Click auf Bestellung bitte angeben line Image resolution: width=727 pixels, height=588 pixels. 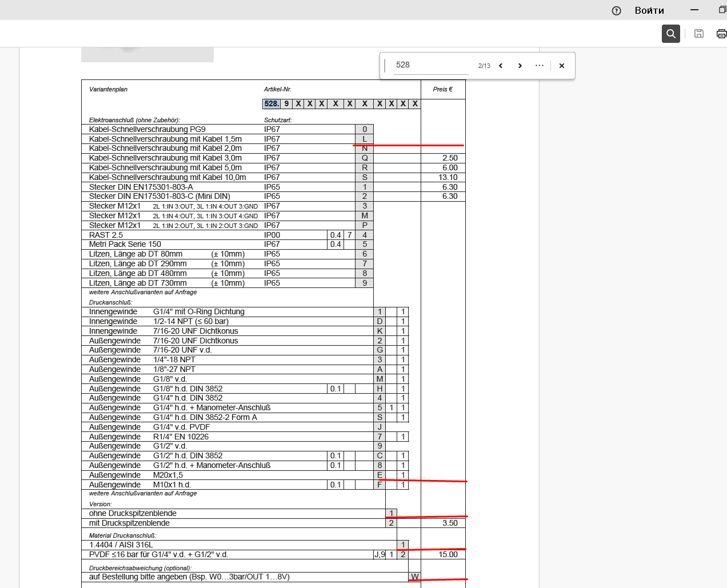[x=189, y=577]
